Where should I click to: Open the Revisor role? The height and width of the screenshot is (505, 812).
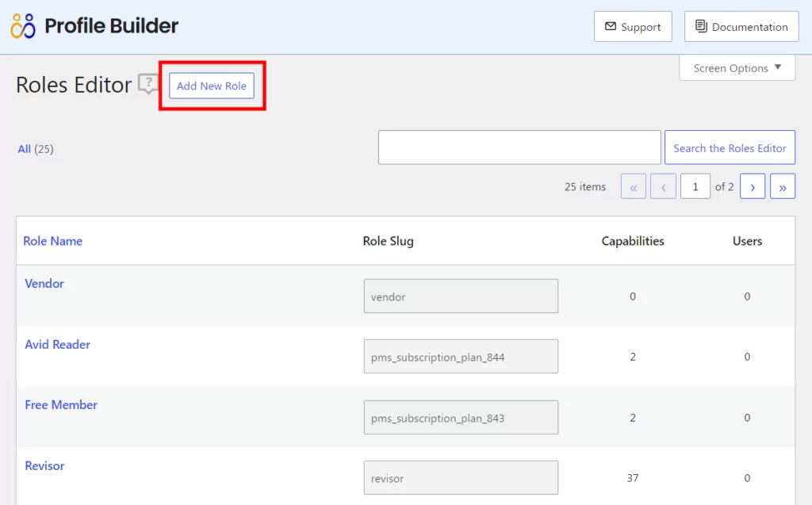point(44,466)
